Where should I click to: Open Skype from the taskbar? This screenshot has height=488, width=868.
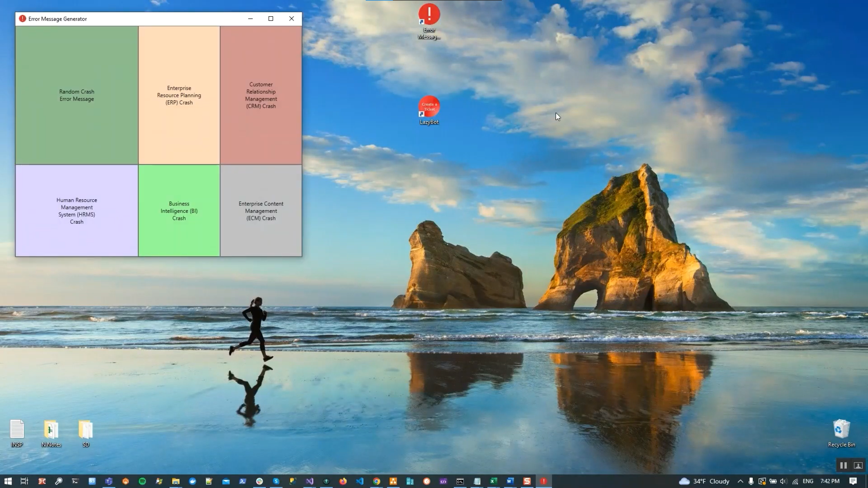click(x=276, y=481)
